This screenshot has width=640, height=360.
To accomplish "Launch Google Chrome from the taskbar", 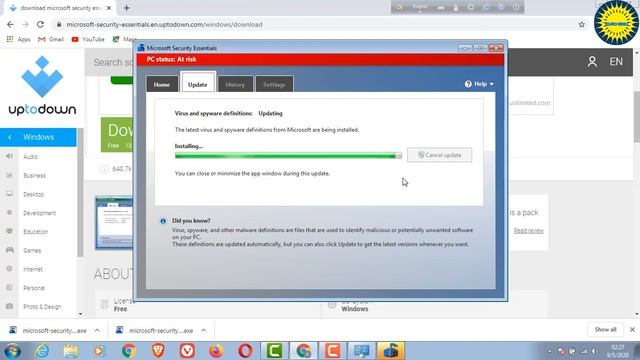I will point(129,351).
